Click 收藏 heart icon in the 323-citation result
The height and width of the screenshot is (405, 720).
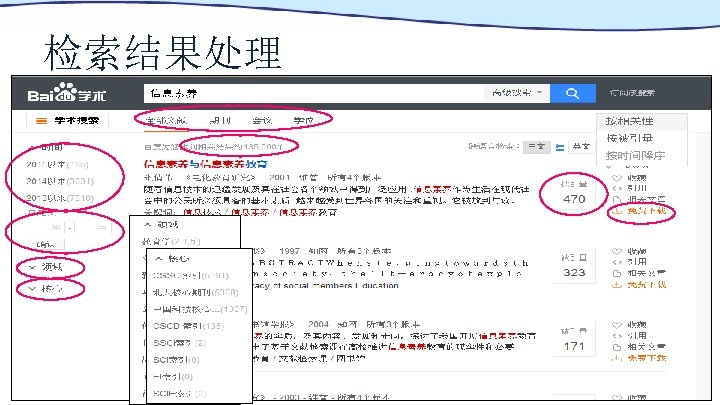[x=617, y=251]
